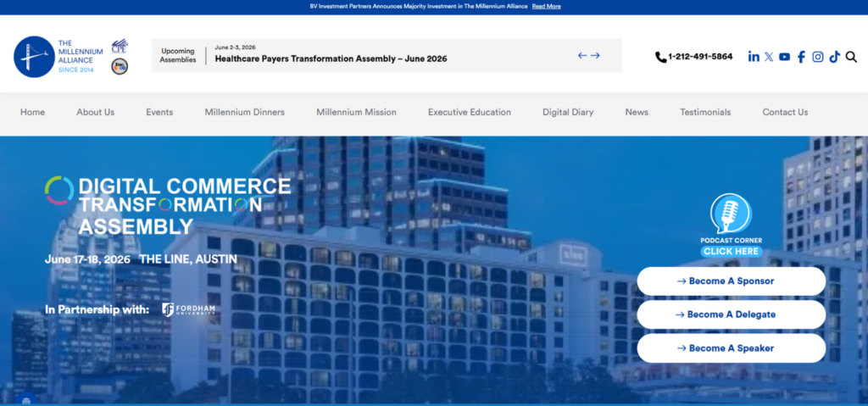This screenshot has height=406, width=868.
Task: Click the 'SINCE 2014' text in the logo
Action: [76, 70]
